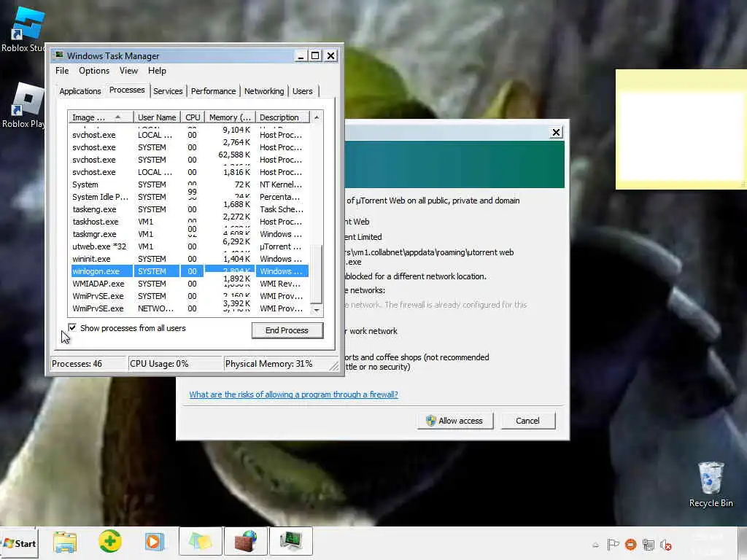Select the Processes tab
The height and width of the screenshot is (560, 747).
pyautogui.click(x=127, y=90)
